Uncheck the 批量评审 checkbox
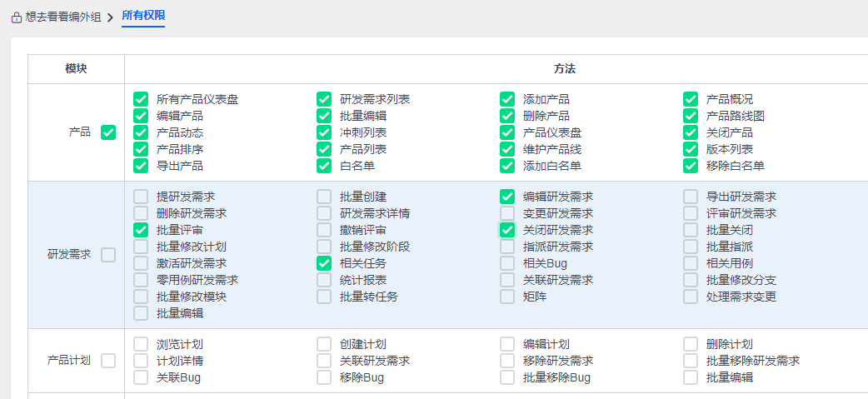This screenshot has width=868, height=399. (x=141, y=230)
